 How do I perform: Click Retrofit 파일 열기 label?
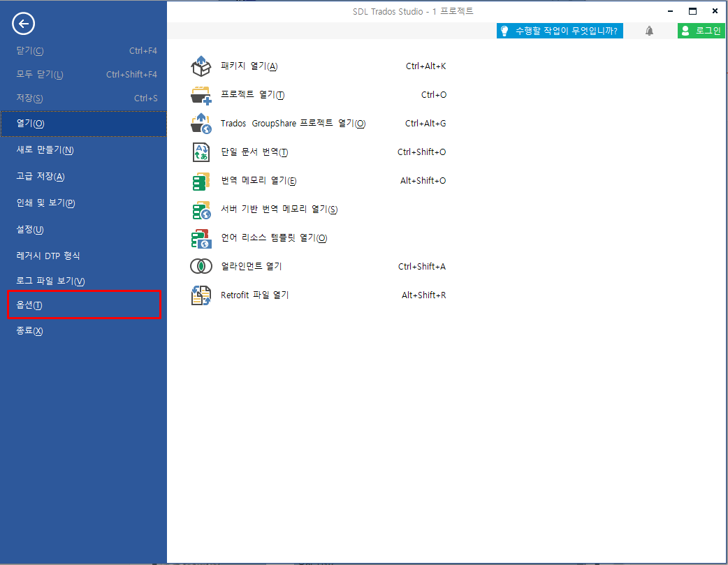[x=254, y=295]
